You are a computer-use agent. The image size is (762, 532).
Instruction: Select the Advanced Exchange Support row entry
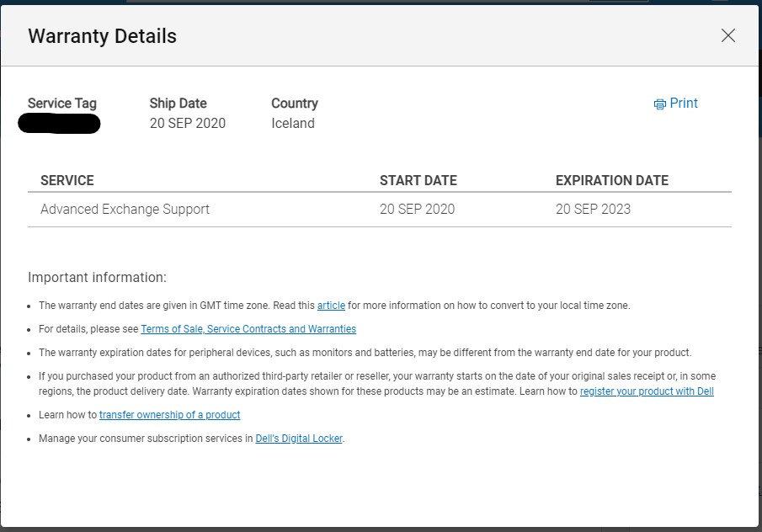tap(125, 209)
